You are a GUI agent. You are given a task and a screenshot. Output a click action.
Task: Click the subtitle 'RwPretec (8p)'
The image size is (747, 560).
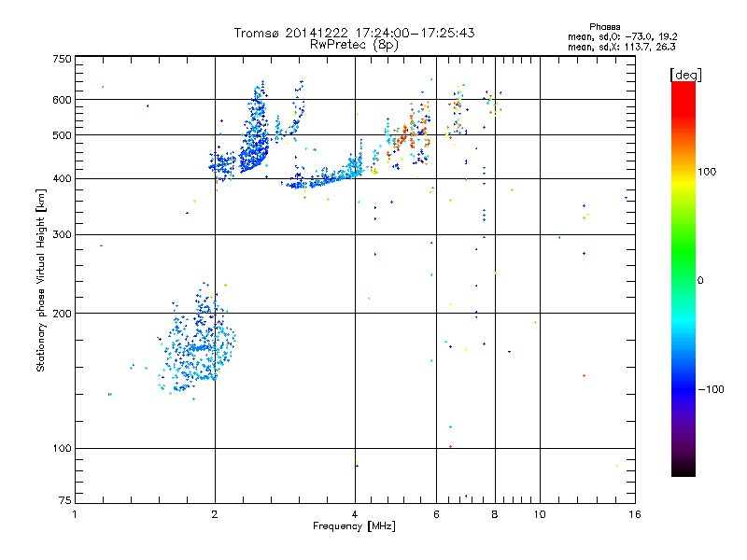354,45
